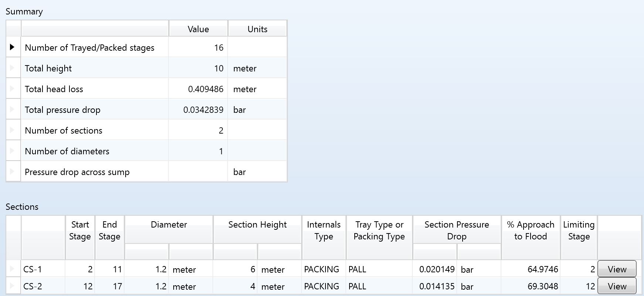Select the Number of sections row marker

tap(13, 130)
